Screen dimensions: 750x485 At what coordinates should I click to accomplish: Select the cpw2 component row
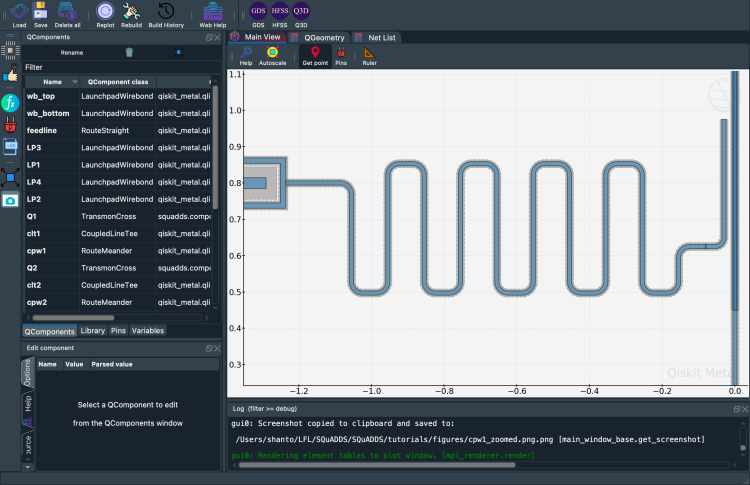(118, 303)
